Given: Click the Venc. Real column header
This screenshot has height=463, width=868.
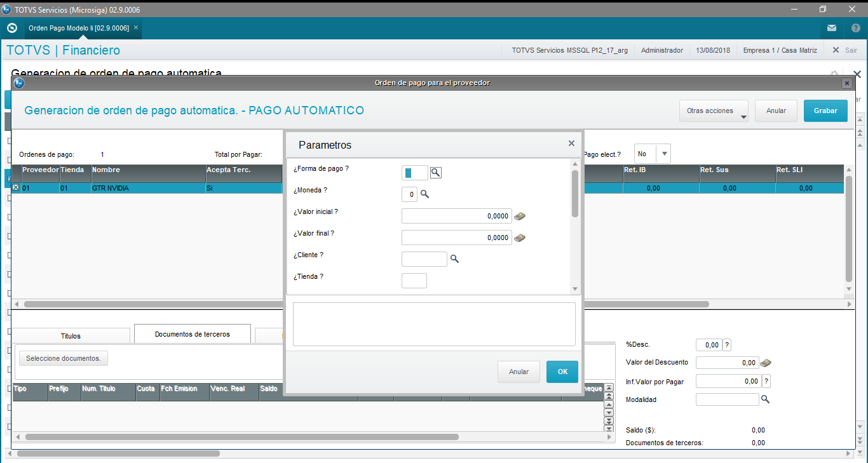Looking at the screenshot, I should [234, 393].
